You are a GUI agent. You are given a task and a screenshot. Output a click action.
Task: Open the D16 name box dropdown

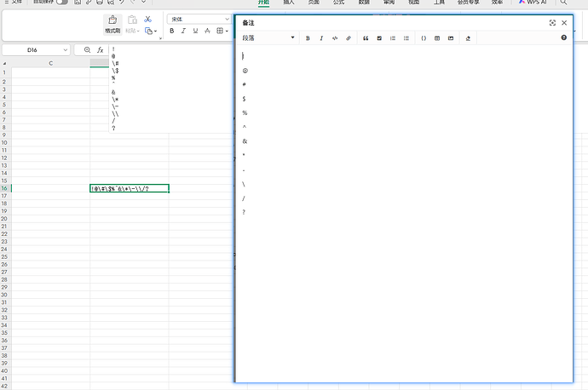pos(66,50)
